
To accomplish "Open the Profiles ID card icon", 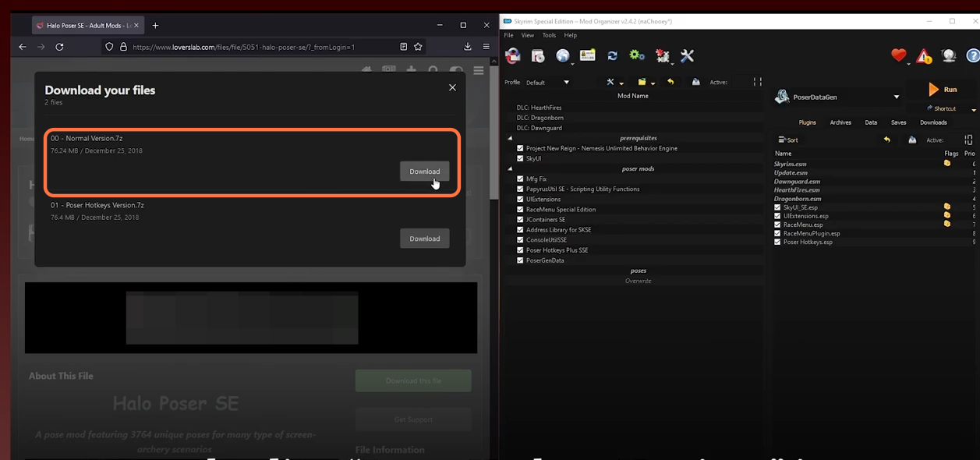I will 588,55.
